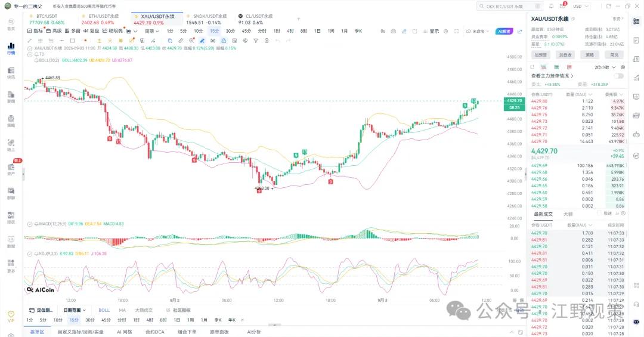The image size is (644, 337).
Task: Open the mail inbox with red badge
Action: (563, 6)
